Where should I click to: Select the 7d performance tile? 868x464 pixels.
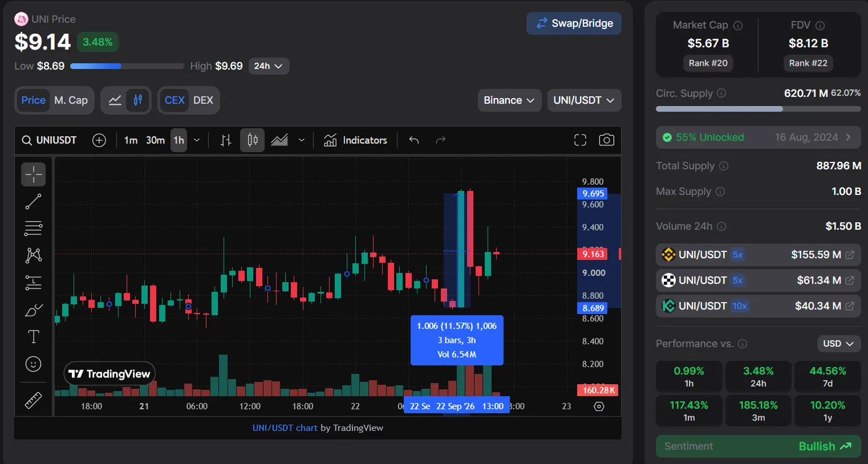828,377
